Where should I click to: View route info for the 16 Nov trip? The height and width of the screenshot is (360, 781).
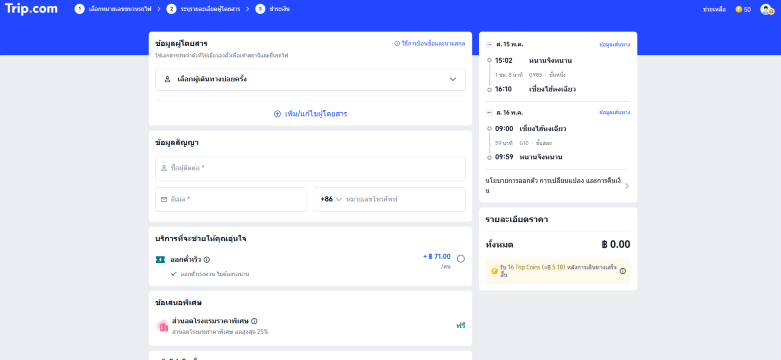(x=614, y=113)
